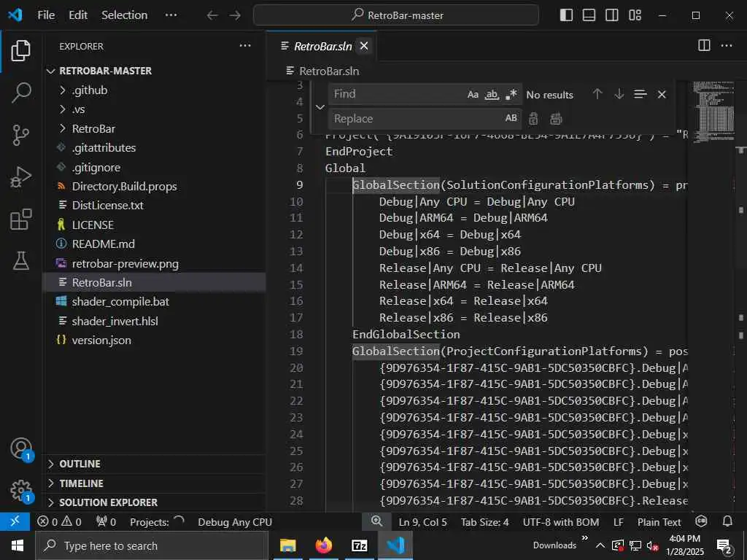This screenshot has width=747, height=560.
Task: Change the UTF-8 with BOM encoding
Action: tap(561, 522)
